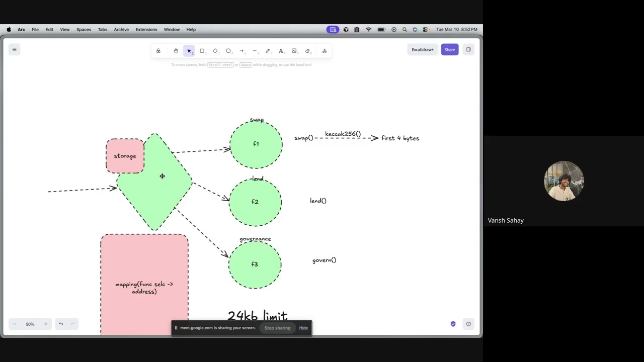Open the More tools shapes menu
Viewport: 644px width, 362px height.
coord(325,51)
